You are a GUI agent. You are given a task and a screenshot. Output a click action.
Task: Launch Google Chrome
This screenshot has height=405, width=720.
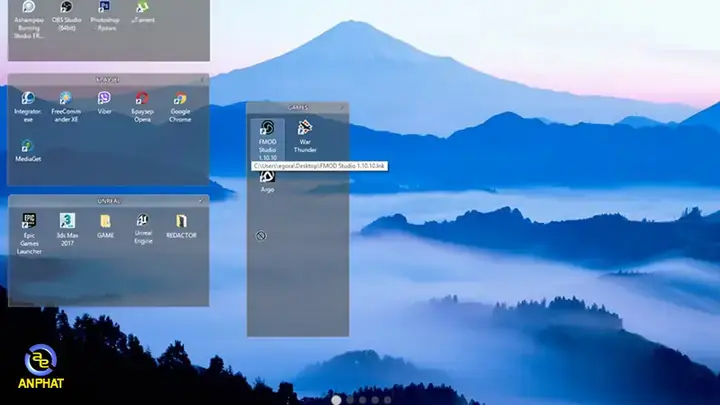click(180, 99)
